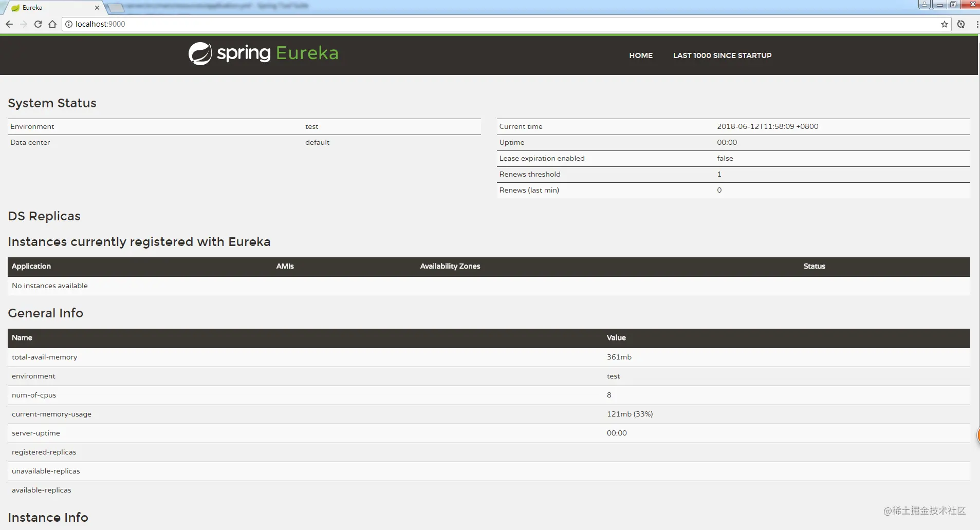Click the server-uptime row name
This screenshot has height=530, width=980.
pos(36,433)
